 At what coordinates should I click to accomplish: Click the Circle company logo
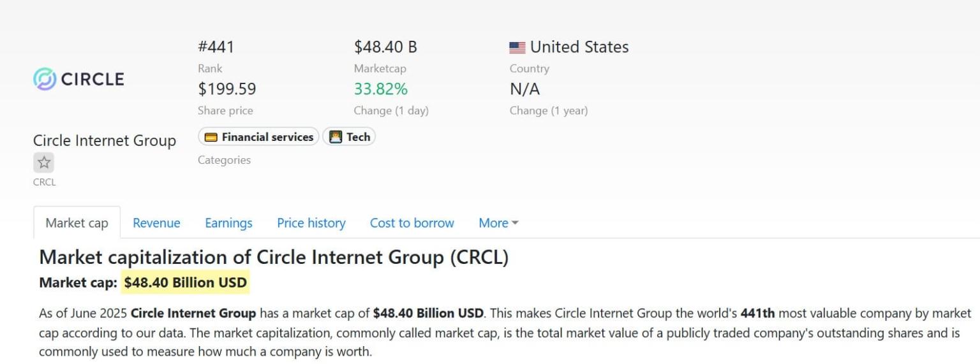click(x=78, y=79)
